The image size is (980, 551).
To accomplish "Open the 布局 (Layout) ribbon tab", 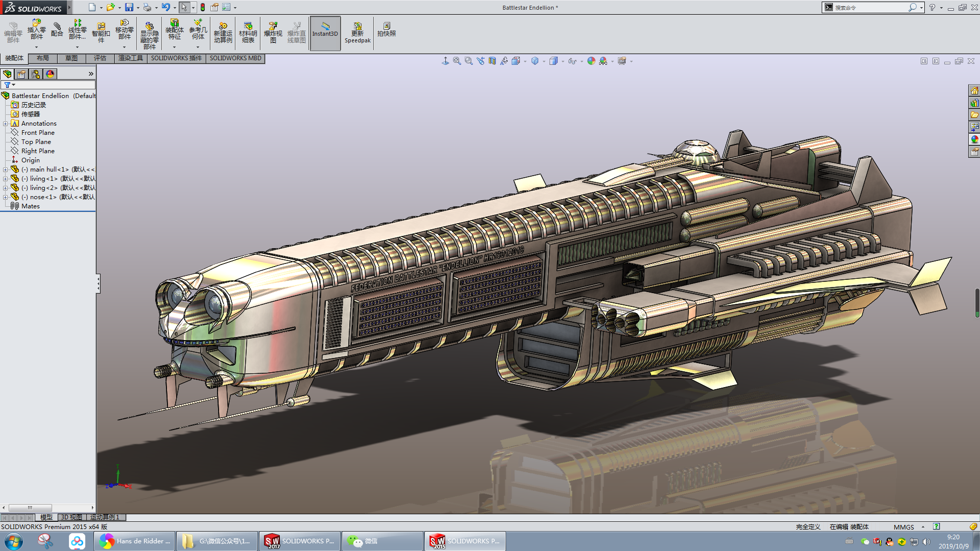I will tap(43, 58).
